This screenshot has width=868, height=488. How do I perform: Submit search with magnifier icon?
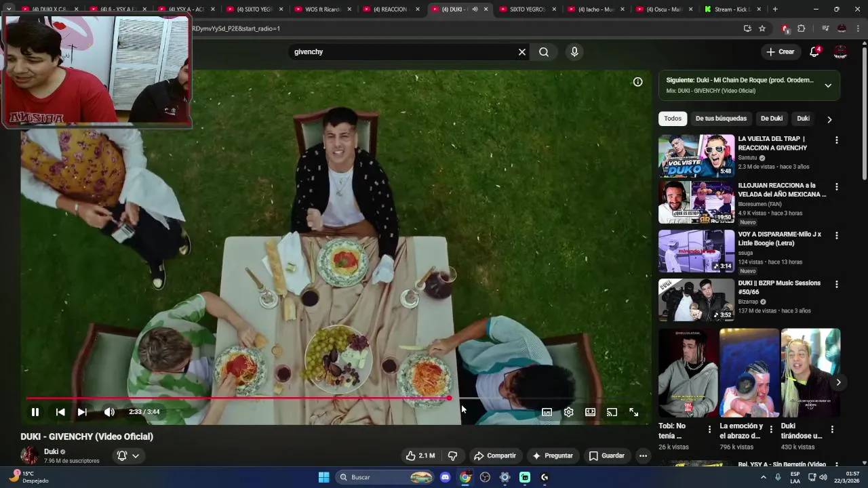(x=544, y=52)
